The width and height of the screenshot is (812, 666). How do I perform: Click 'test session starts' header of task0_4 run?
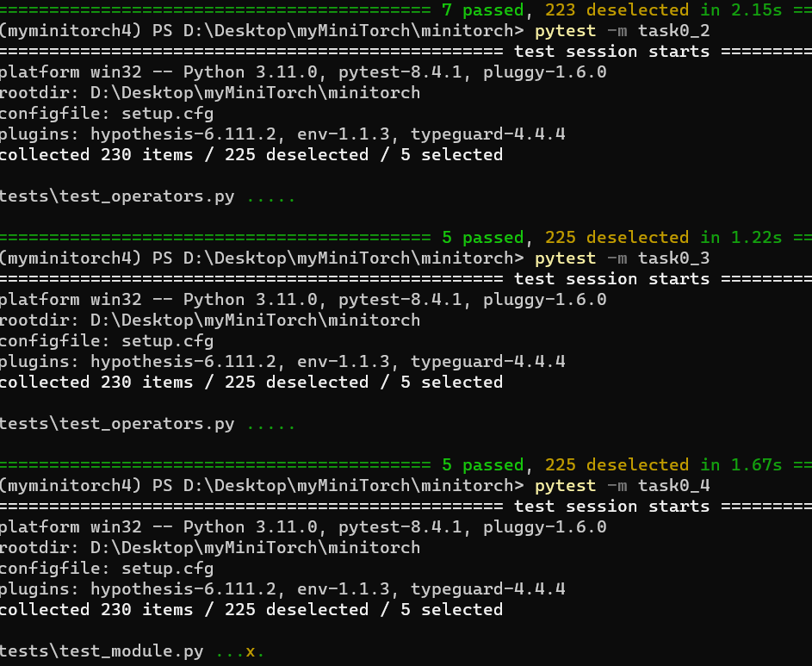[611, 506]
